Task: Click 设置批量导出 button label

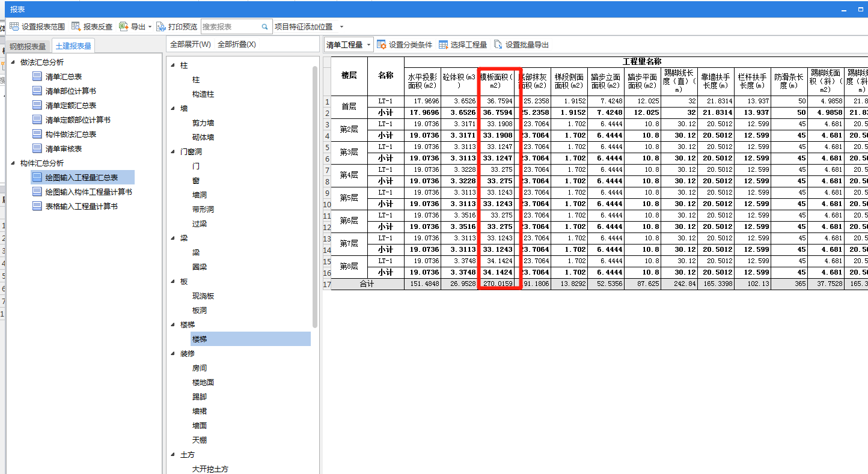Action: pyautogui.click(x=527, y=44)
